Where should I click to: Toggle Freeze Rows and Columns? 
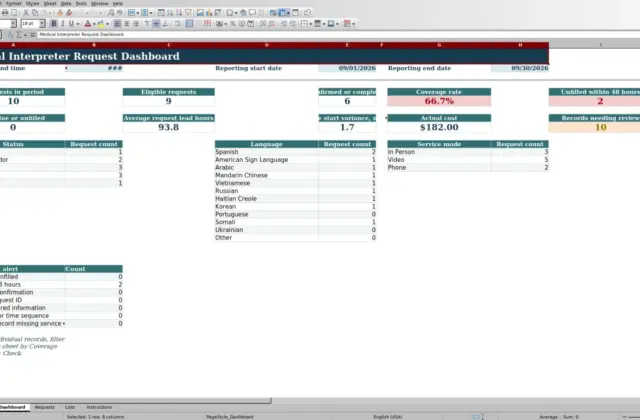282,13
